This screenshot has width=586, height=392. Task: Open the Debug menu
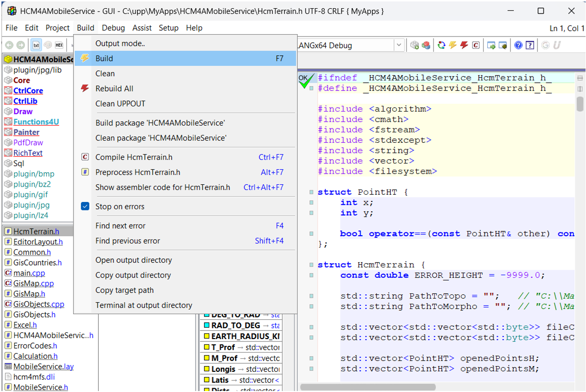[x=113, y=28]
